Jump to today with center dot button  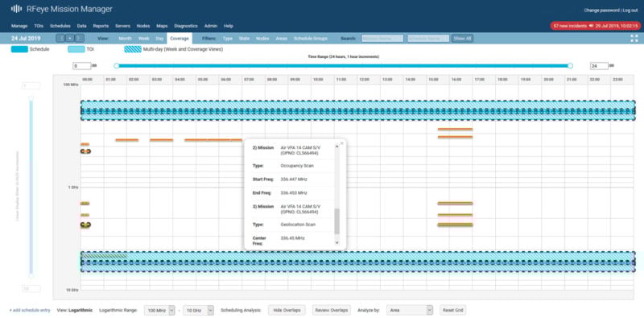70,38
